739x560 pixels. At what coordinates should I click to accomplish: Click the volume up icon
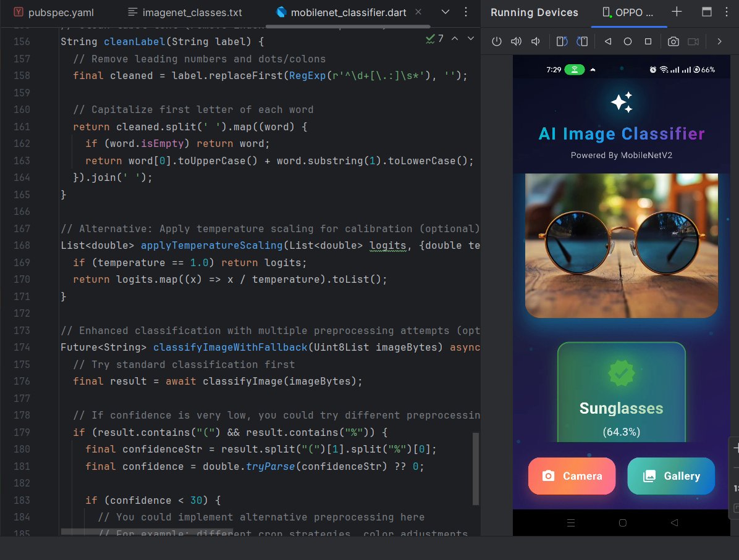tap(516, 41)
